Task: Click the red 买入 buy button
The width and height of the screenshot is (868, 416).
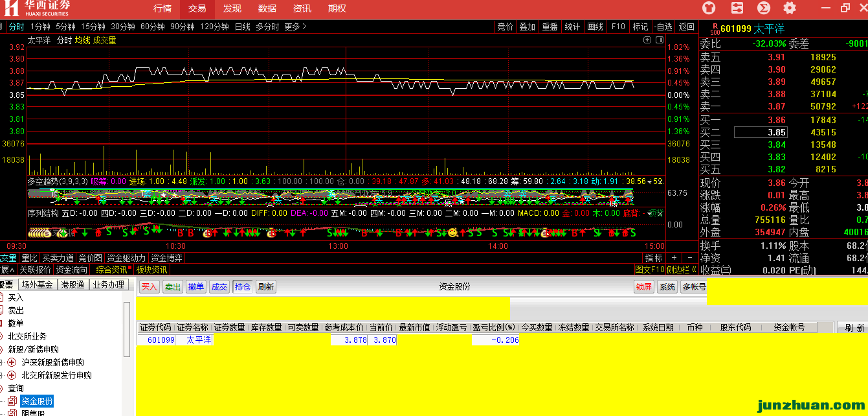Action: (150, 286)
